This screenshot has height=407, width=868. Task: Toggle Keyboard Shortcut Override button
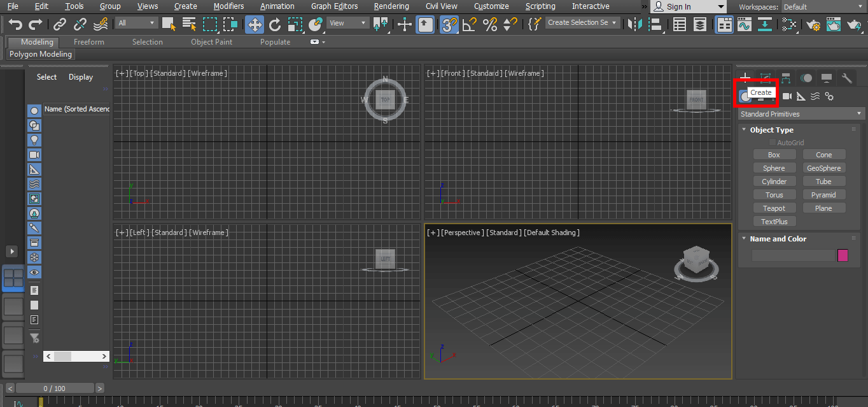tap(426, 25)
